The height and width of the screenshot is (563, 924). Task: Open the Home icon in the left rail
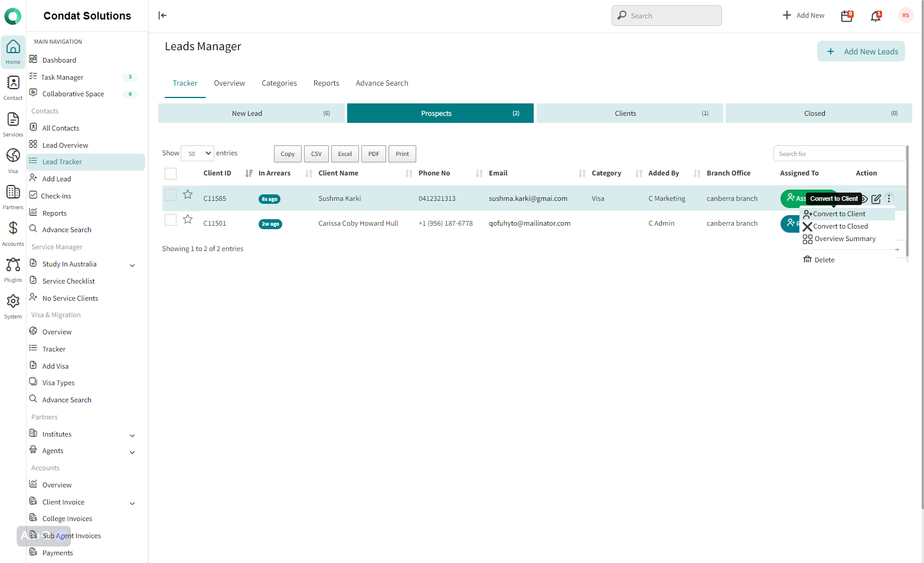[x=13, y=52]
